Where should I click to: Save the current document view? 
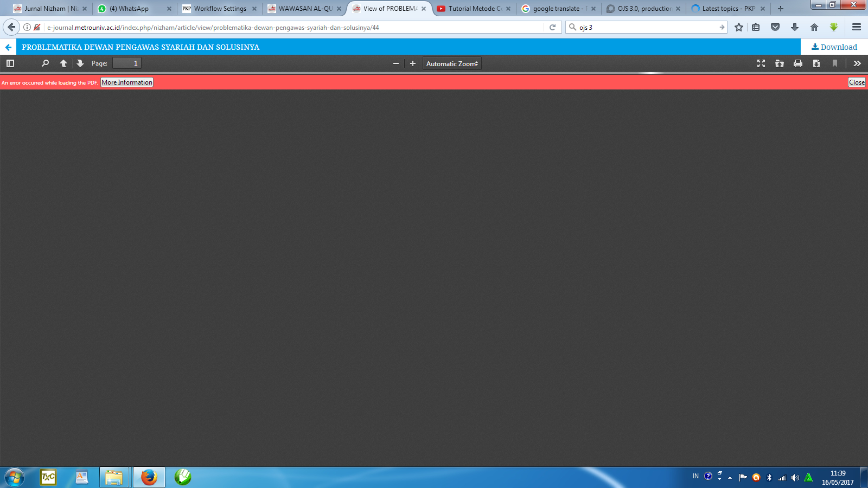(816, 63)
